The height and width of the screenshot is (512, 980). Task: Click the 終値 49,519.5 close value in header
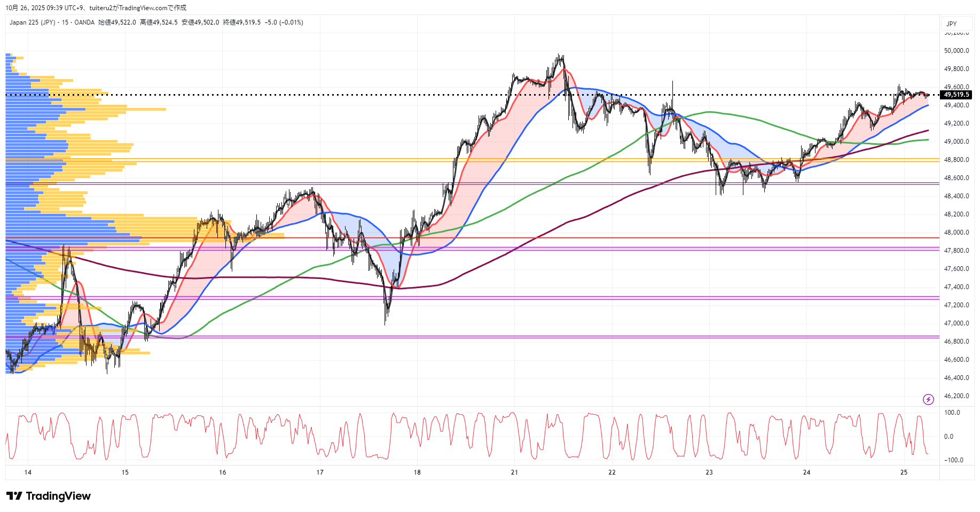(x=242, y=22)
